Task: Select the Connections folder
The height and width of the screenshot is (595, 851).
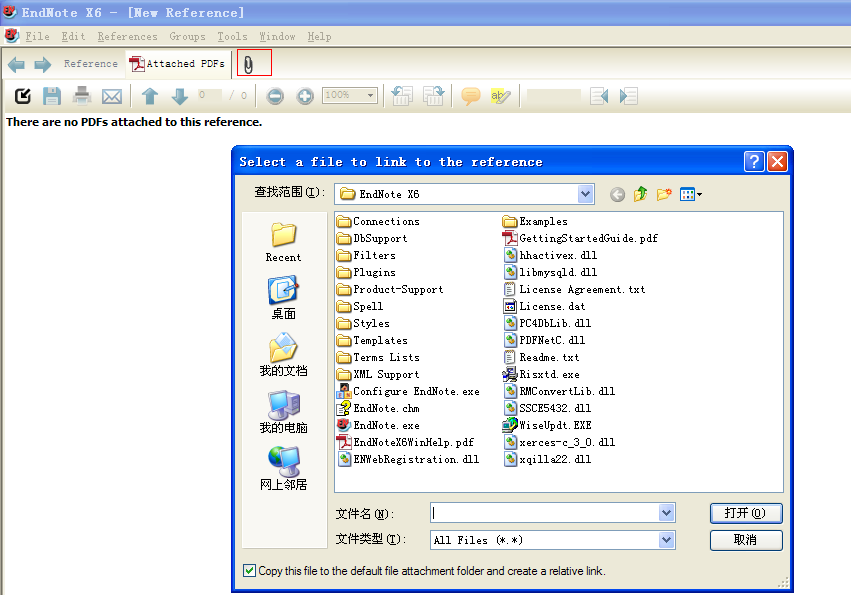Action: click(378, 221)
